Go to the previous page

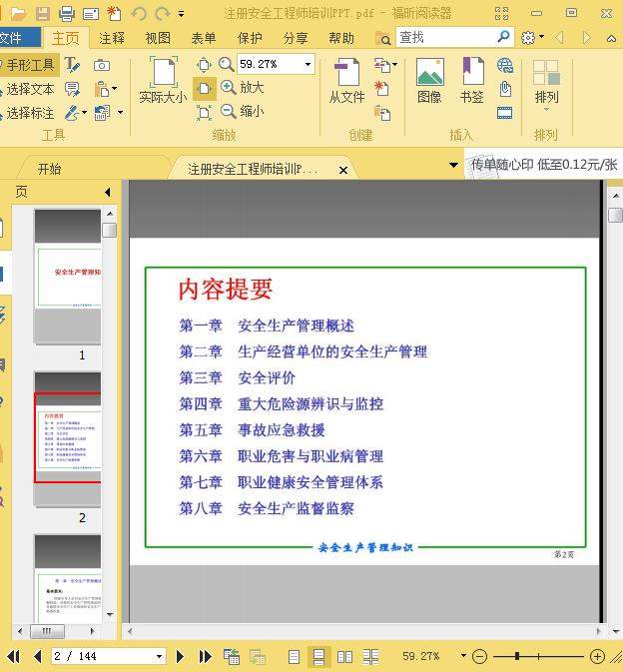pyautogui.click(x=38, y=656)
